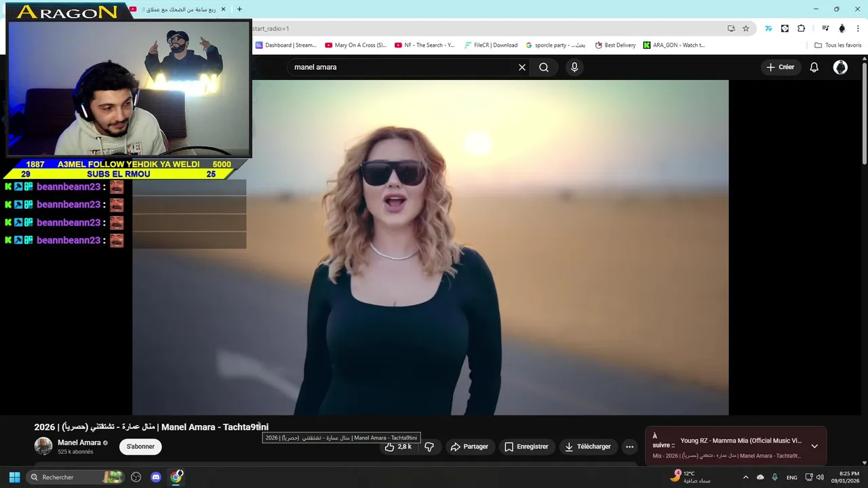Image resolution: width=868 pixels, height=488 pixels.
Task: Open YouTube notifications bell
Action: (x=814, y=67)
